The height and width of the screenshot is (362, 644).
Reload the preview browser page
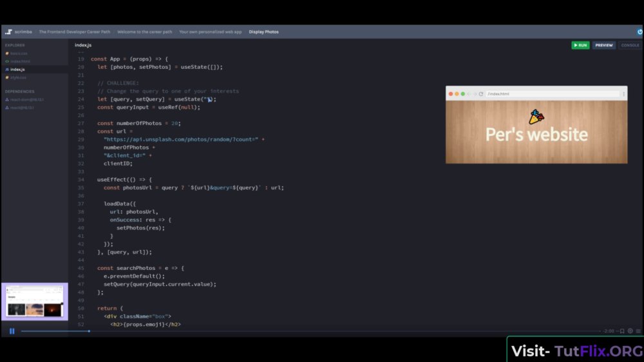point(481,94)
